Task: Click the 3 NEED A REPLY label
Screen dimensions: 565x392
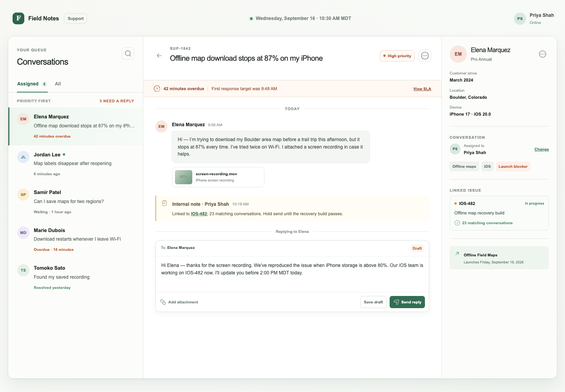Action: 117,101
